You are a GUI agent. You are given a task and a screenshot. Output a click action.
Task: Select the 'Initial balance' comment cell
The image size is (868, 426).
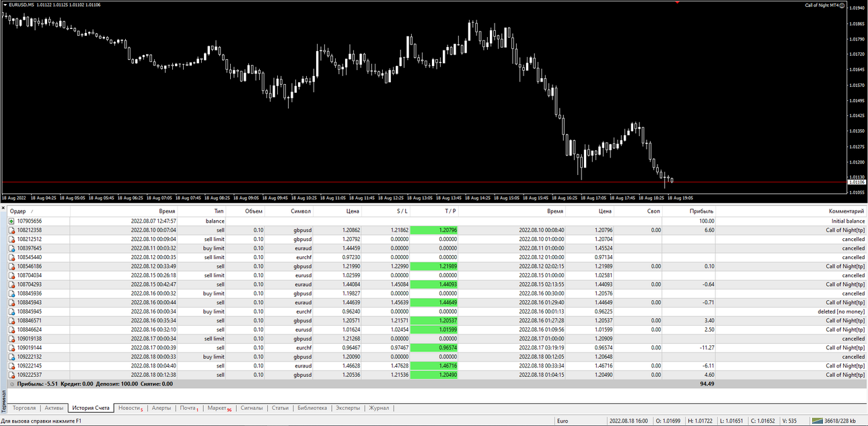pyautogui.click(x=848, y=221)
